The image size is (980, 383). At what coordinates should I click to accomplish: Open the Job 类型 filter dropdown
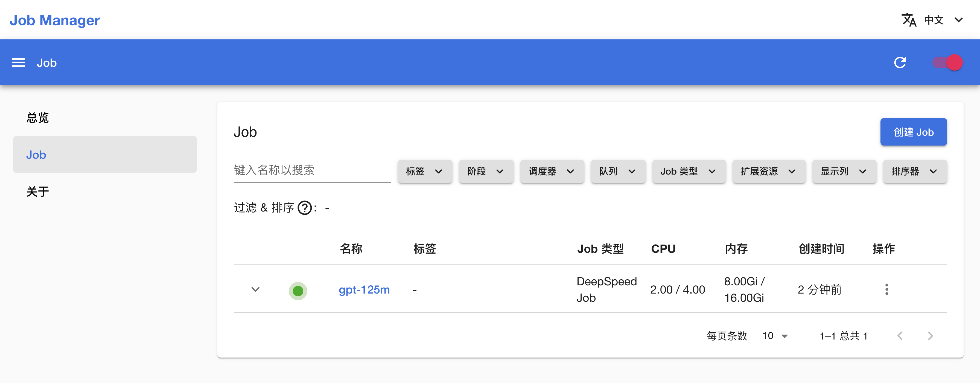[x=689, y=171]
